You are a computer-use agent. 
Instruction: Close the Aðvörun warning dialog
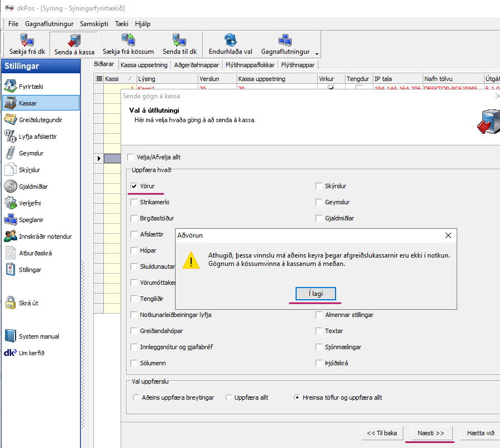coord(448,235)
